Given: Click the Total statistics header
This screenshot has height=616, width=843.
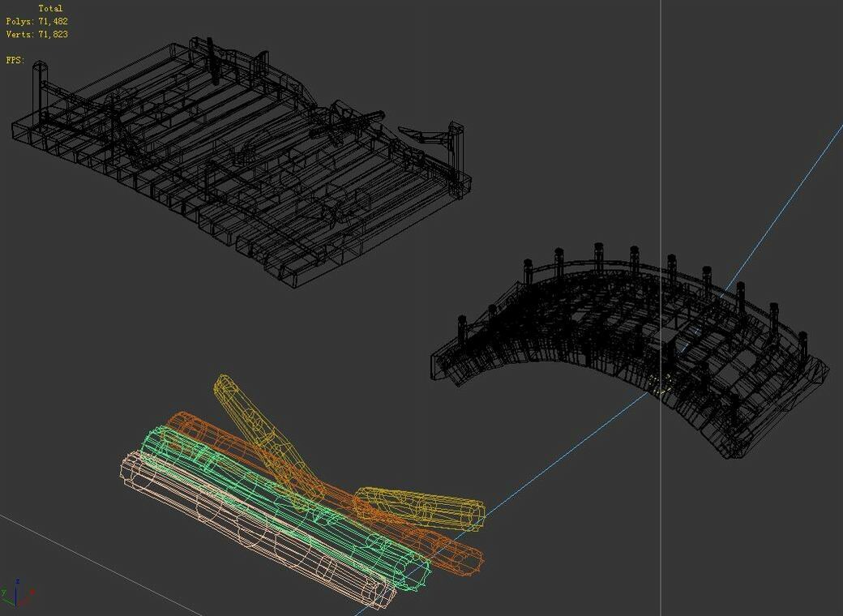Looking at the screenshot, I should 50,9.
